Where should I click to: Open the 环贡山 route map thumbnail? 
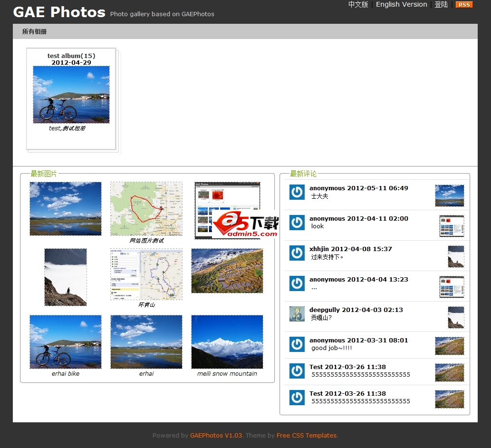(146, 274)
